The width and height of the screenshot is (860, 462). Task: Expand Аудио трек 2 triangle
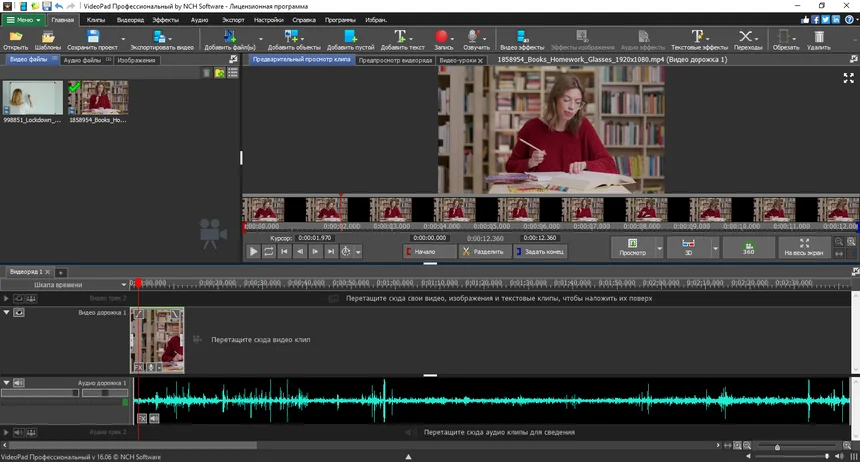pyautogui.click(x=6, y=433)
